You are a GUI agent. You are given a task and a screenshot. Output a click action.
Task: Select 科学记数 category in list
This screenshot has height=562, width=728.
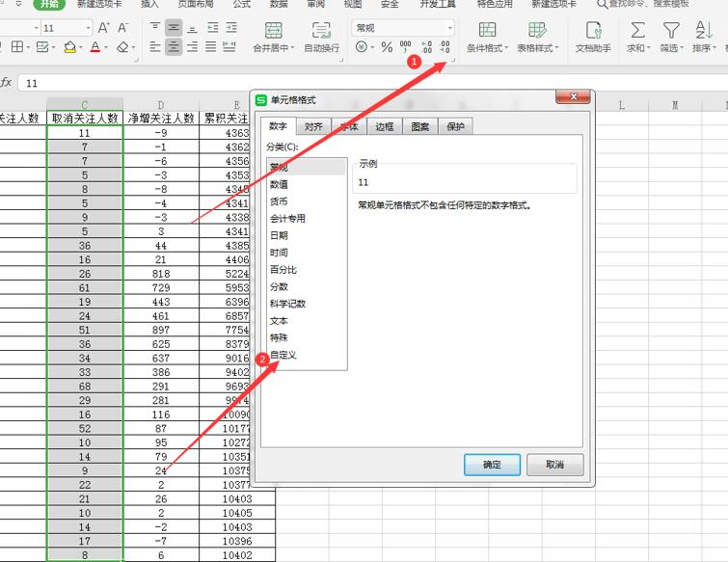[x=307, y=304]
